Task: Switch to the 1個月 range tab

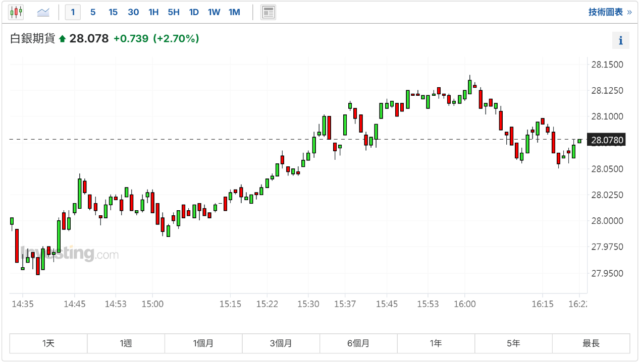Action: pyautogui.click(x=203, y=343)
